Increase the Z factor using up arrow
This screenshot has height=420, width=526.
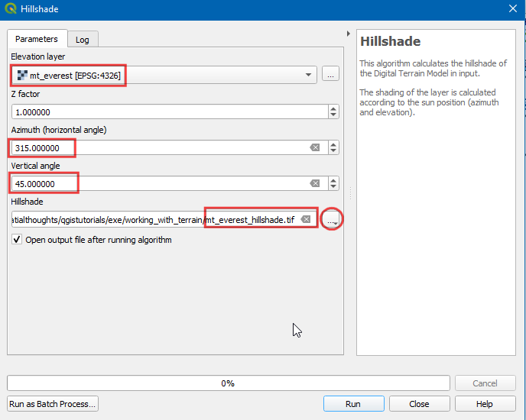[x=333, y=108]
